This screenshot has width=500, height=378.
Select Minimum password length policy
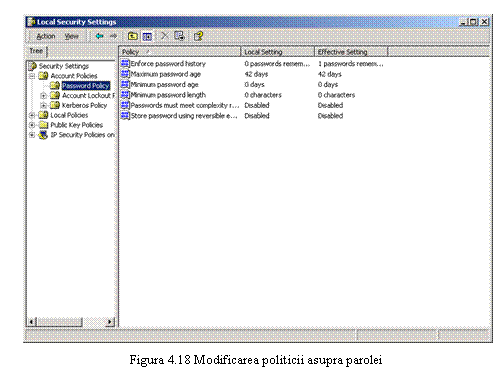pos(168,95)
